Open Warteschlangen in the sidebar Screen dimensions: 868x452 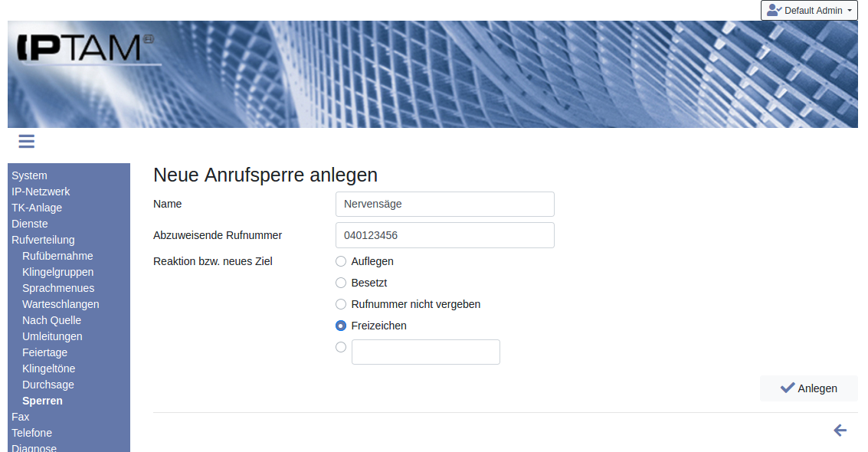(61, 304)
